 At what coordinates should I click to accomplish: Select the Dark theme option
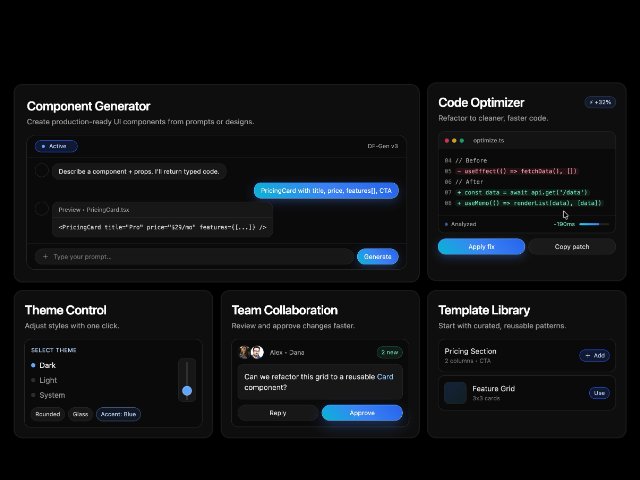click(x=43, y=365)
